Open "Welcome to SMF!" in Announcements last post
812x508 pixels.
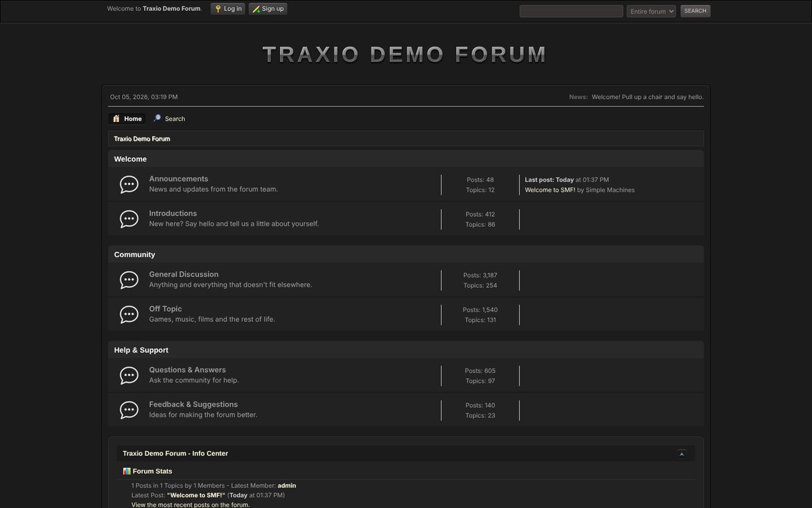550,190
